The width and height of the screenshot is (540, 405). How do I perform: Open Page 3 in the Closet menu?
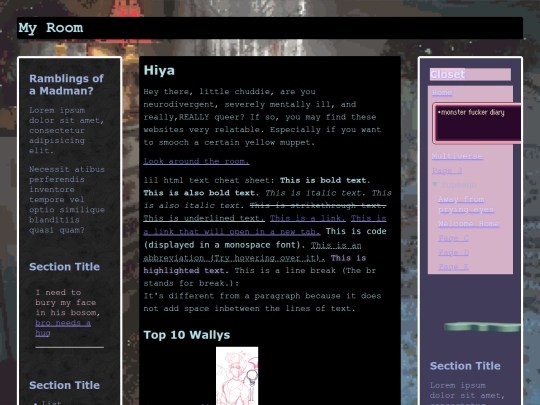(x=447, y=170)
